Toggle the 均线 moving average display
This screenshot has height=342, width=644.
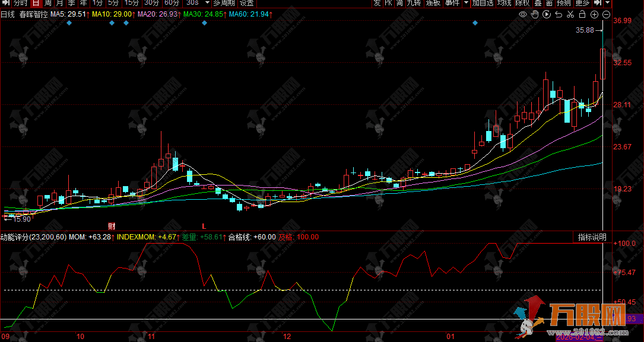click(x=504, y=3)
